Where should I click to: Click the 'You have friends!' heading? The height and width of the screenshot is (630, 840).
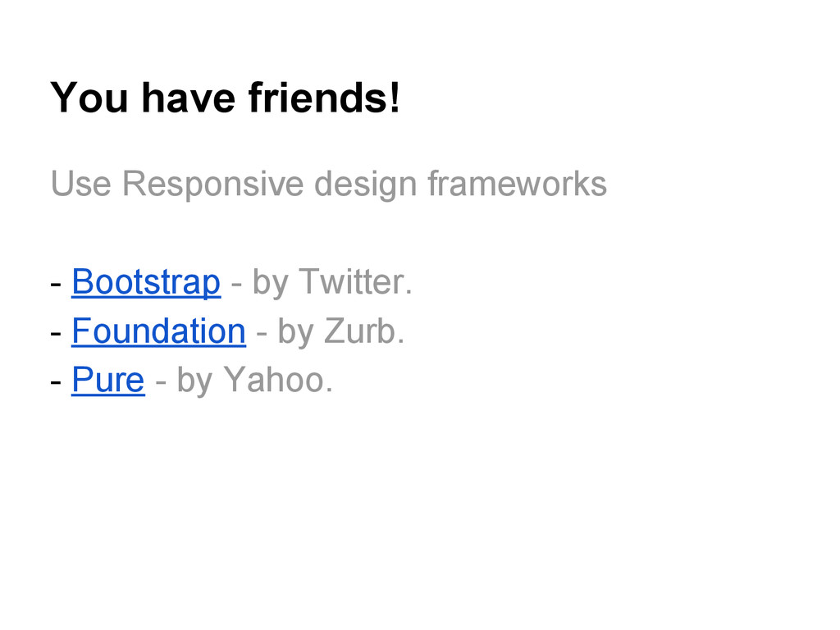[225, 98]
